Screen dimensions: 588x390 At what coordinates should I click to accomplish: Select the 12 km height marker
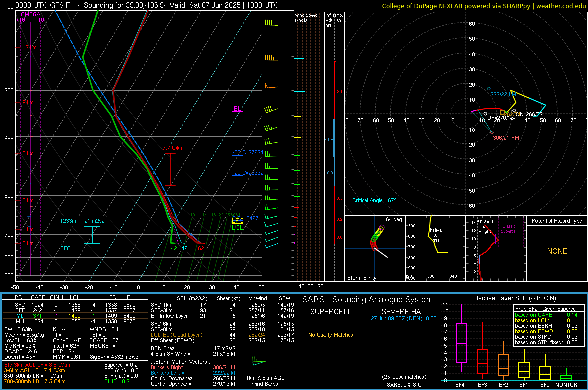pyautogui.click(x=29, y=48)
